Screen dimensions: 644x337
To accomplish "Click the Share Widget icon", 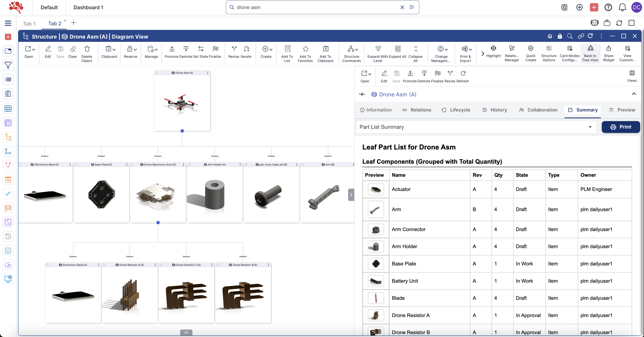I will (608, 48).
